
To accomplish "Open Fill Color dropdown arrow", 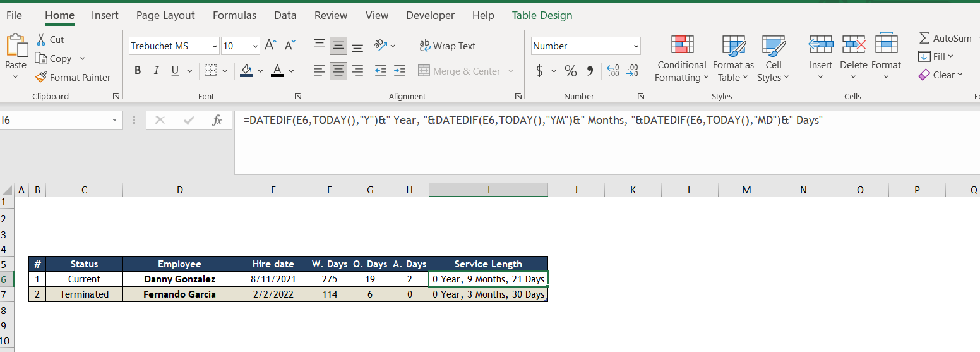I will pyautogui.click(x=260, y=71).
